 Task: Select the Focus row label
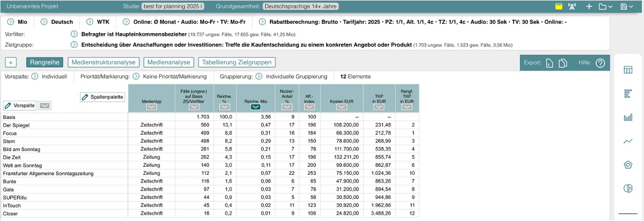coord(10,133)
